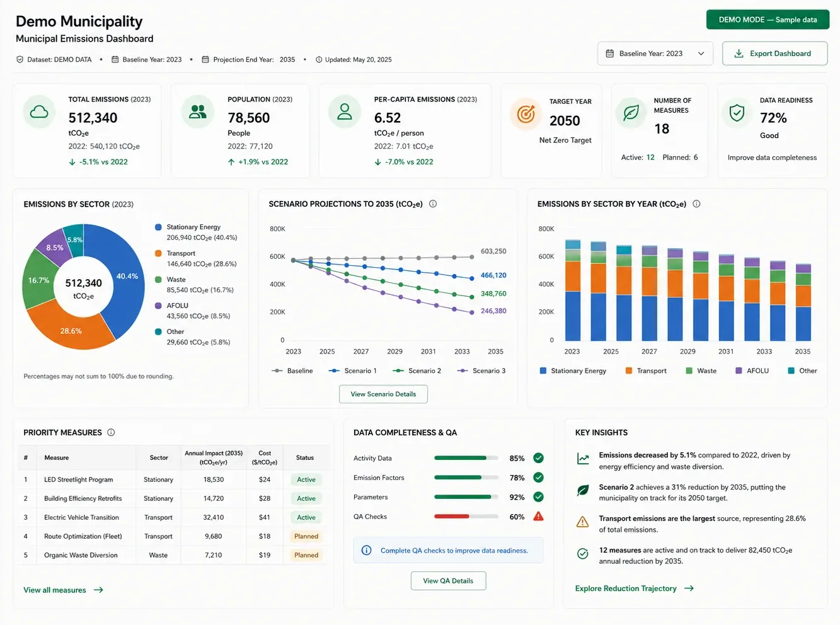The image size is (840, 625).
Task: Click the warning triangle beside Transport emissions insight
Action: [x=583, y=522]
